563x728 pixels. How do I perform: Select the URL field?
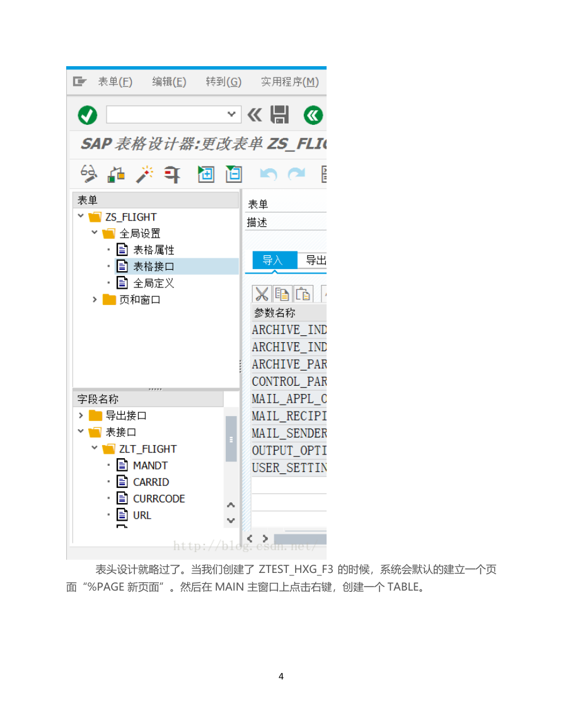(142, 516)
